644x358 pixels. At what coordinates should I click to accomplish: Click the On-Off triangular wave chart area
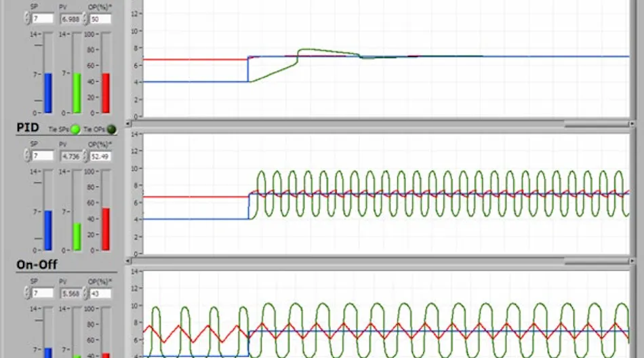click(386, 315)
